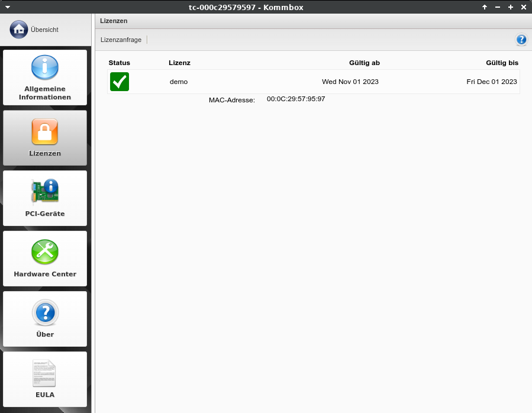This screenshot has width=532, height=413.
Task: Click the Lizenz column header
Action: [x=179, y=63]
